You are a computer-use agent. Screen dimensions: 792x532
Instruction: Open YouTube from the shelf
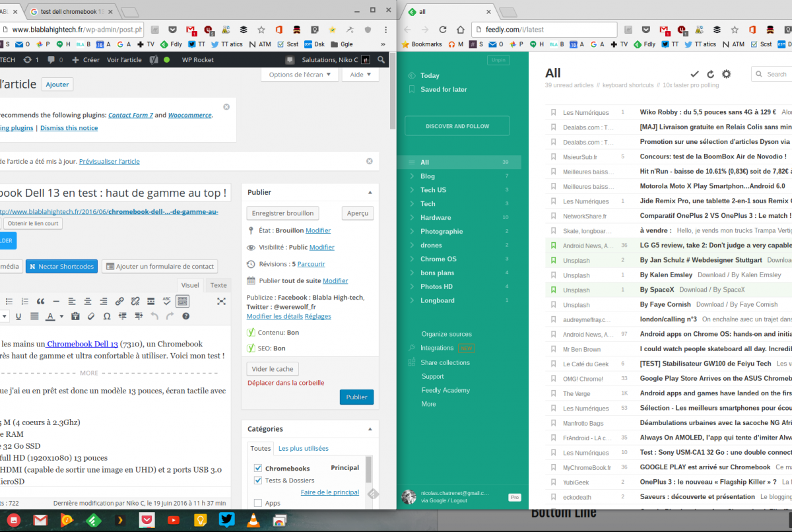(x=174, y=520)
